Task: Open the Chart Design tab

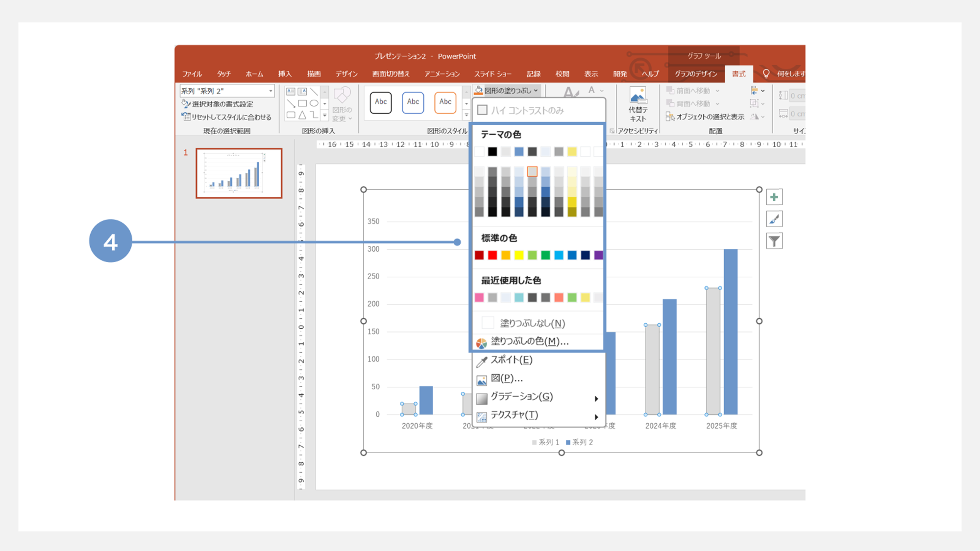Action: [x=696, y=73]
